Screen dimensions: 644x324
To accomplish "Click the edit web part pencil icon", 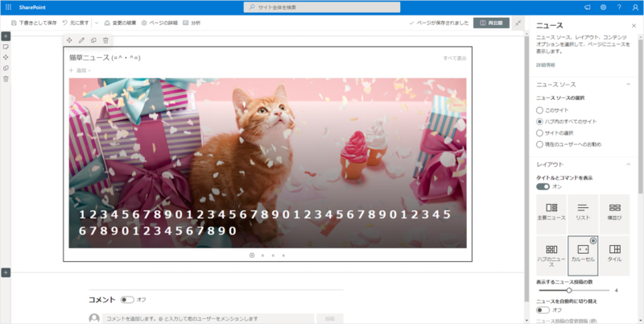I will point(81,40).
